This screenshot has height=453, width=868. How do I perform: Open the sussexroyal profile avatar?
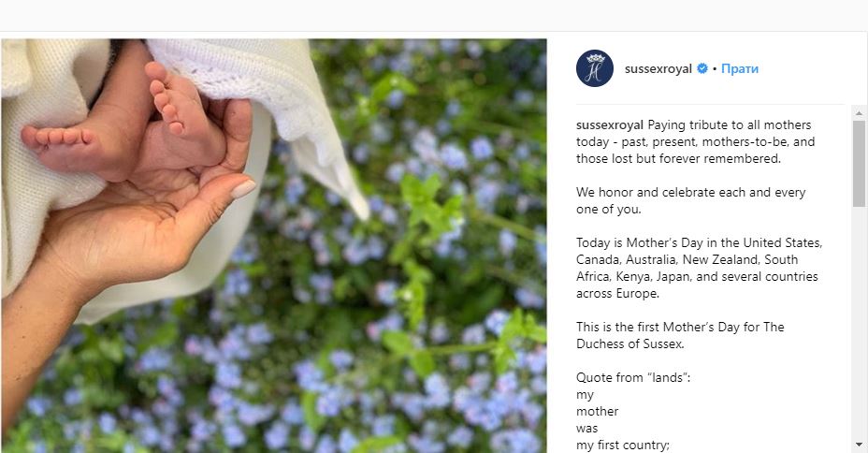point(595,68)
